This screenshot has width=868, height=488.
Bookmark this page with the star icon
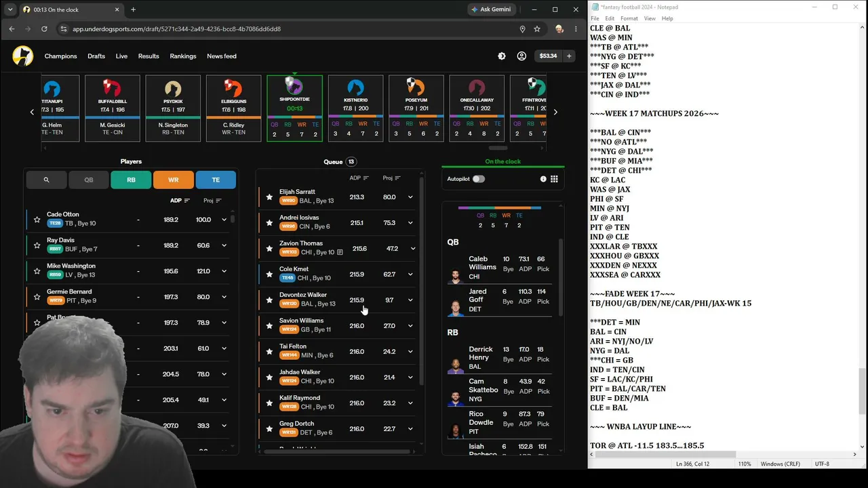(x=537, y=29)
